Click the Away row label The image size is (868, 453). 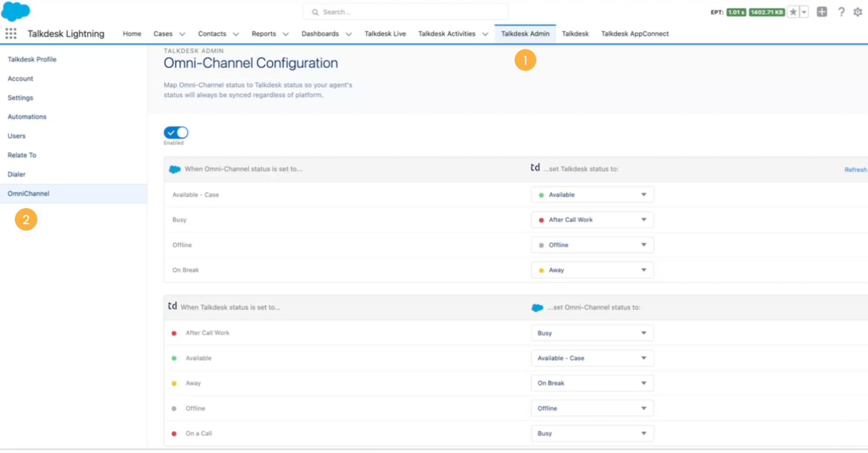(x=193, y=383)
